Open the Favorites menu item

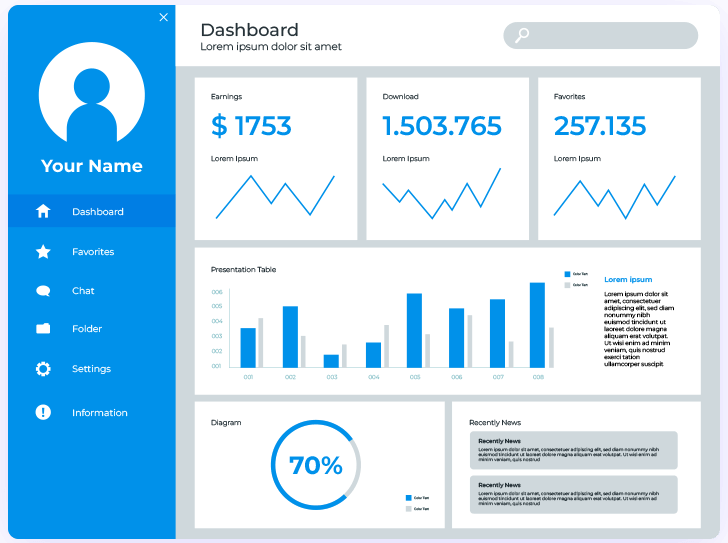[x=93, y=252]
